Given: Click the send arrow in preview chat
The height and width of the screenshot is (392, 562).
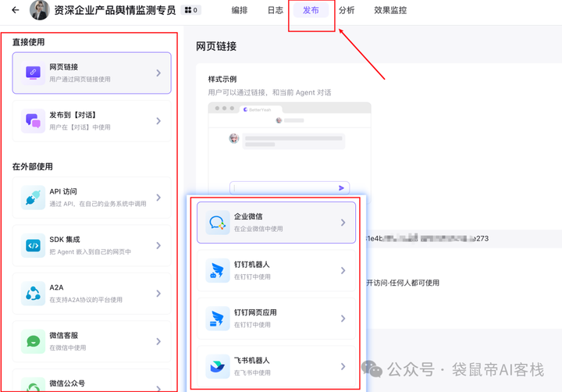Looking at the screenshot, I should 341,188.
